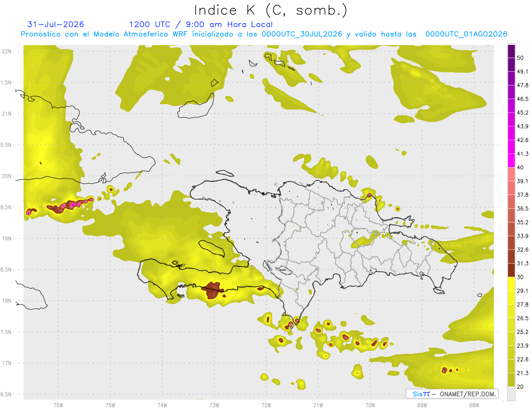This screenshot has height=411, width=532.
Task: Click longitude axis label "73W"
Action: coord(214,405)
